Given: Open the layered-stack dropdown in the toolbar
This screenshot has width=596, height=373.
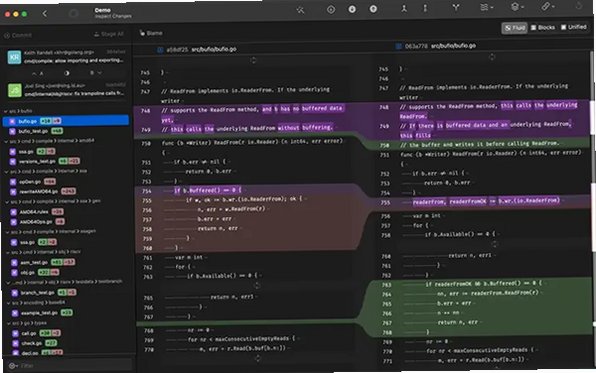Looking at the screenshot, I should pos(517,6).
